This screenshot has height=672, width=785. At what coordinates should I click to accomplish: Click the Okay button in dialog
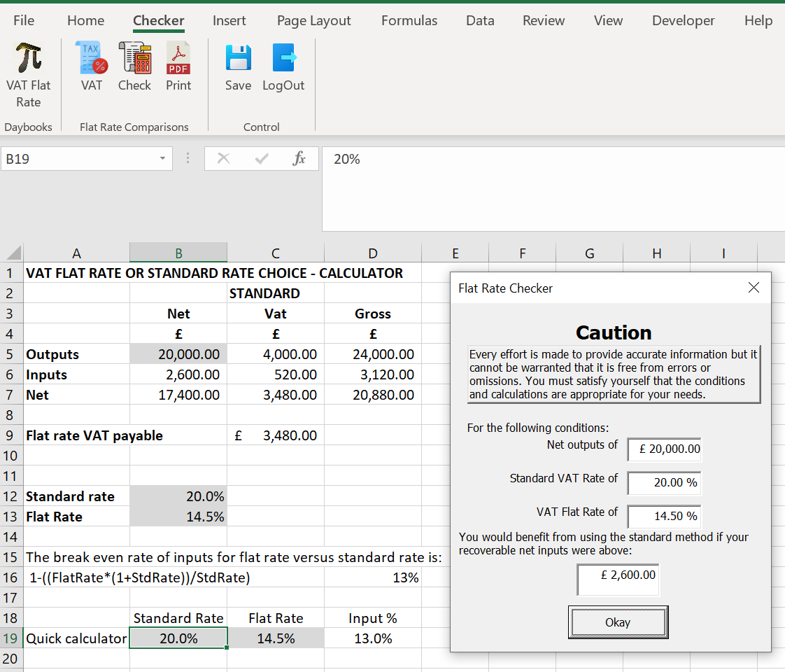[x=618, y=622]
